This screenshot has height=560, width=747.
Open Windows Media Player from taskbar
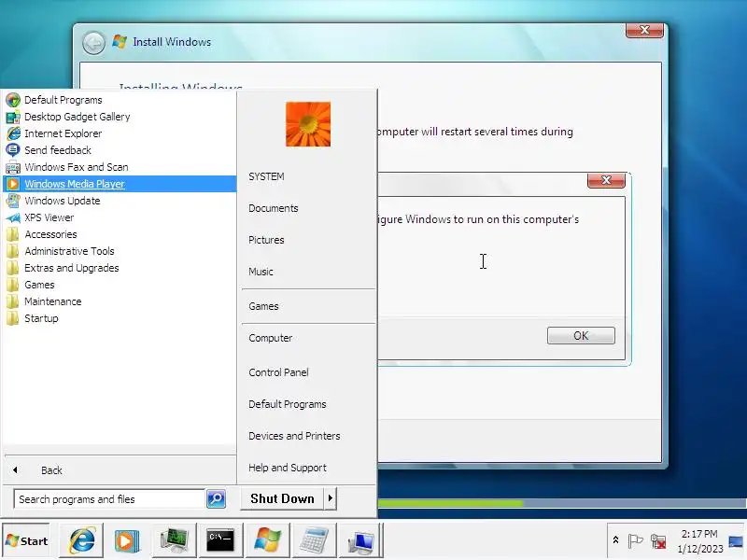click(x=127, y=540)
